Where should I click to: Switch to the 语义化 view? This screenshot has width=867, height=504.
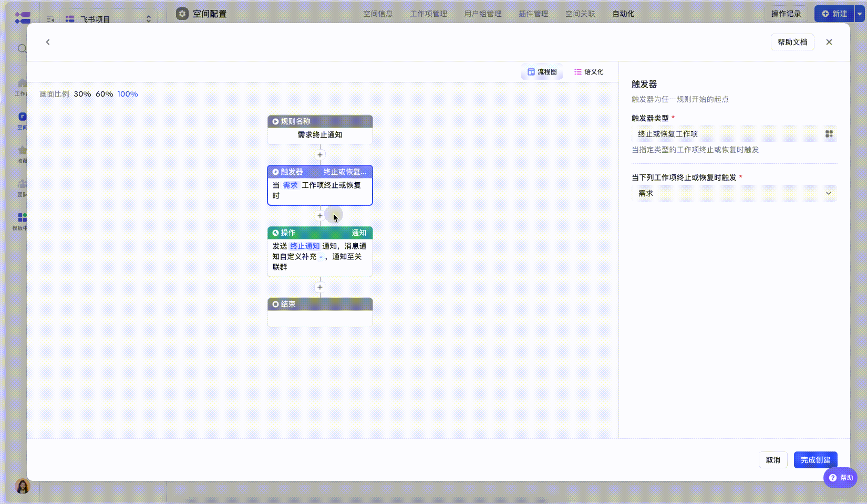589,72
